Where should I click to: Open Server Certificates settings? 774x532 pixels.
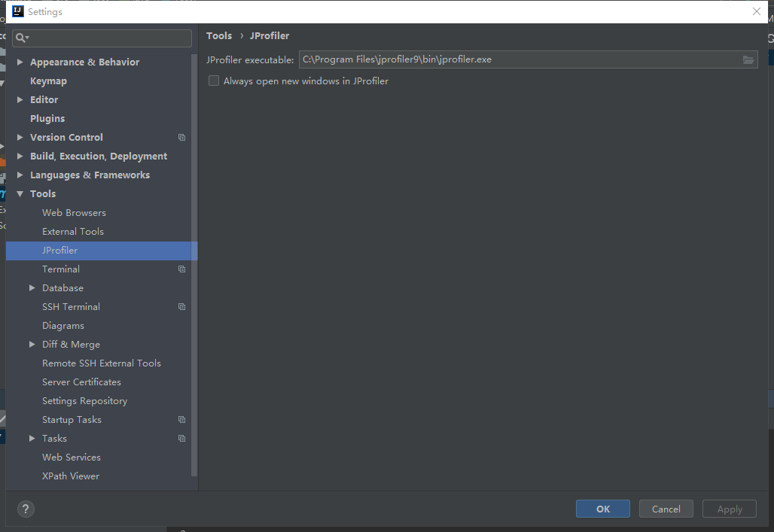pyautogui.click(x=81, y=382)
